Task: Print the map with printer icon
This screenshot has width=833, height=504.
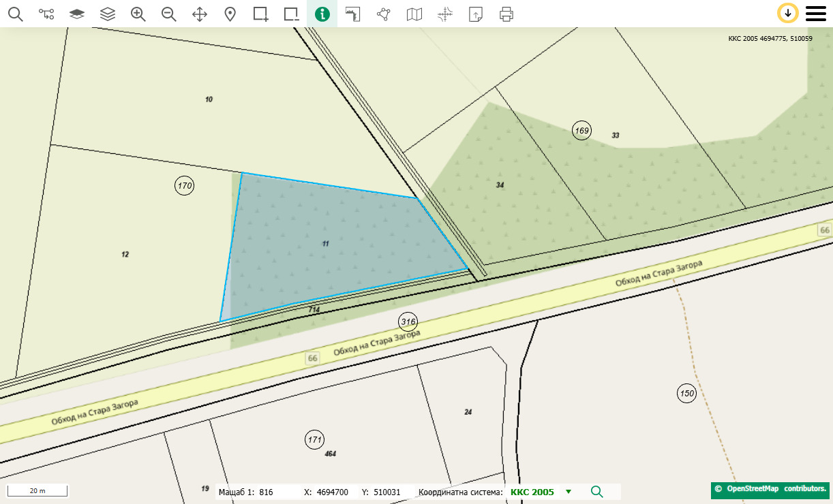Action: (x=506, y=14)
